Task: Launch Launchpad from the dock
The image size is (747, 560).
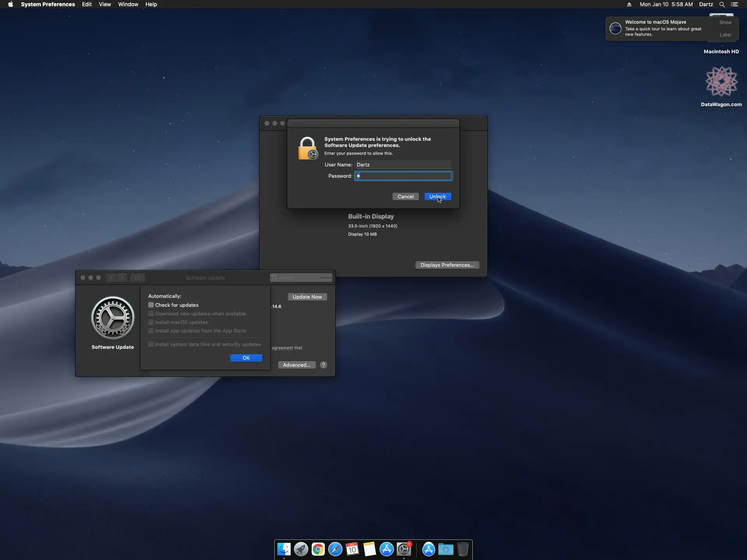Action: [x=301, y=549]
